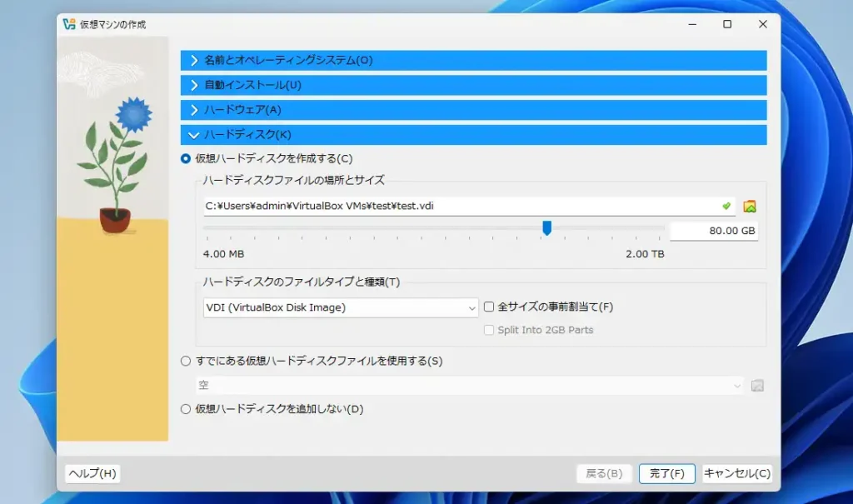Image resolution: width=853 pixels, height=504 pixels.
Task: Click the VirtualBox logo in the title bar
Action: pos(72,24)
